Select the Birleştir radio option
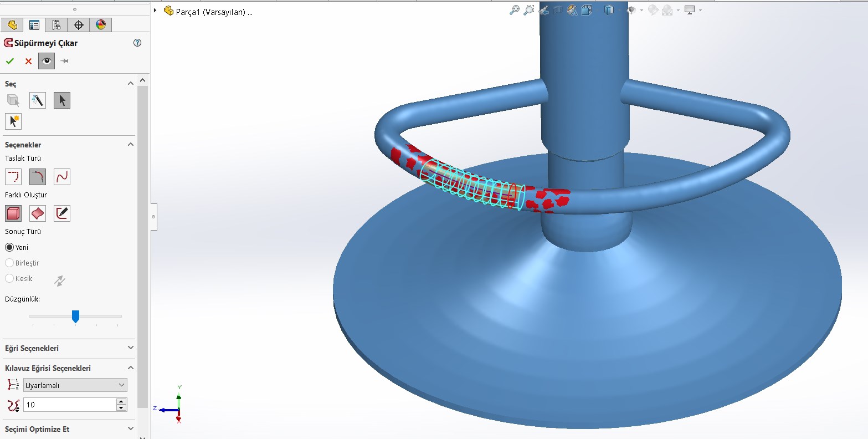The height and width of the screenshot is (439, 868). [x=9, y=263]
